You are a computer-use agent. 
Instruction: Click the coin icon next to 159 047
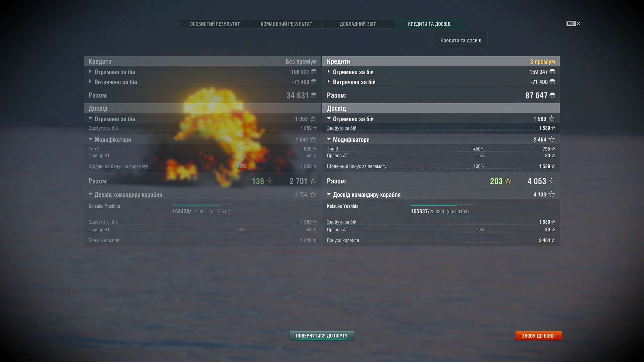click(x=552, y=72)
